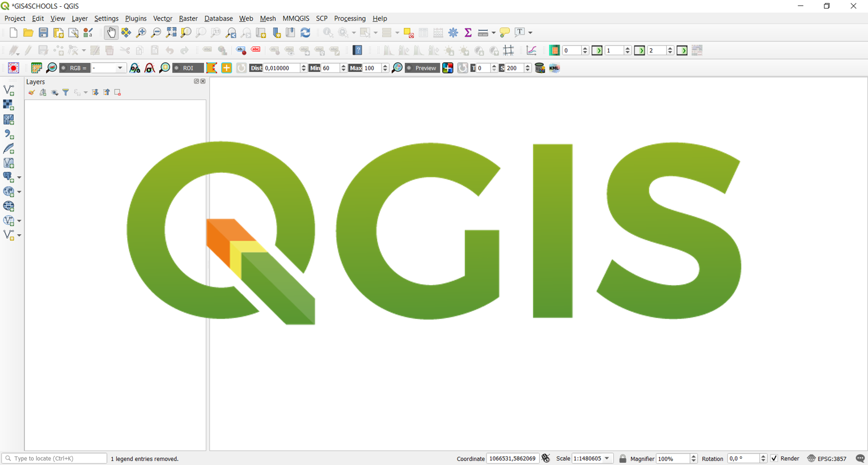Image resolution: width=868 pixels, height=465 pixels.
Task: Expand the text annotation dropdown arrow
Action: tap(531, 33)
